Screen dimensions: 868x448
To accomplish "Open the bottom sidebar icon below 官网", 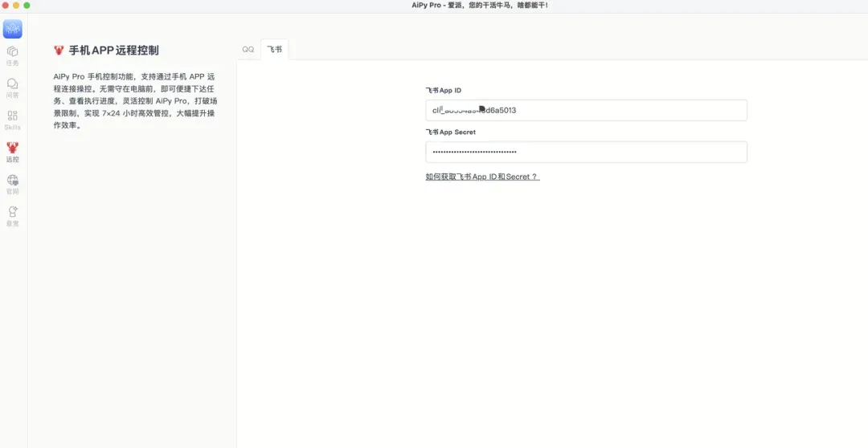I will [12, 216].
